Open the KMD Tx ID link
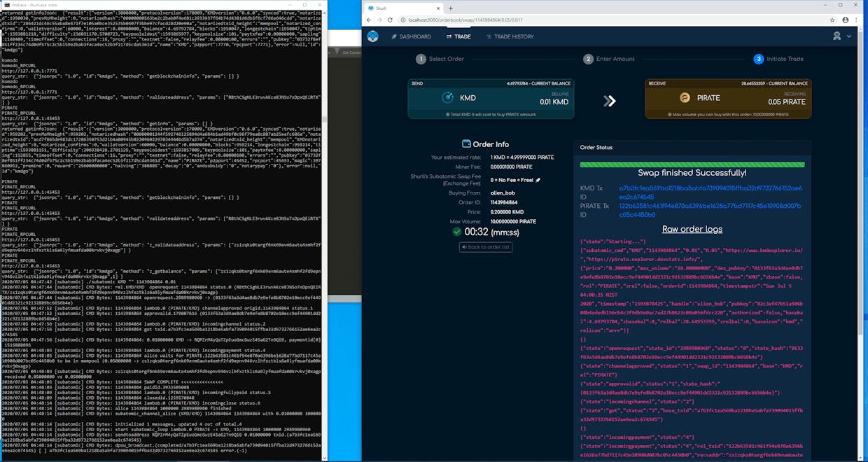Viewport: 868px width, 462px height. pos(710,192)
